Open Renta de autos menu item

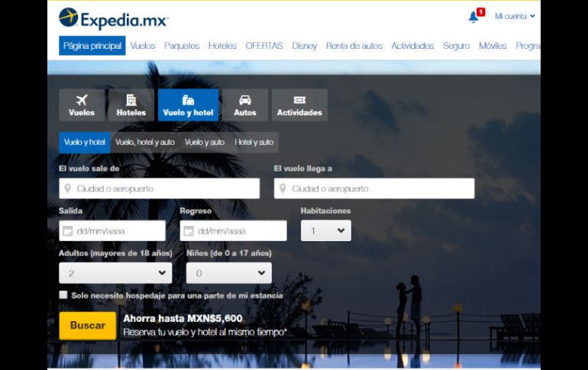(x=354, y=46)
